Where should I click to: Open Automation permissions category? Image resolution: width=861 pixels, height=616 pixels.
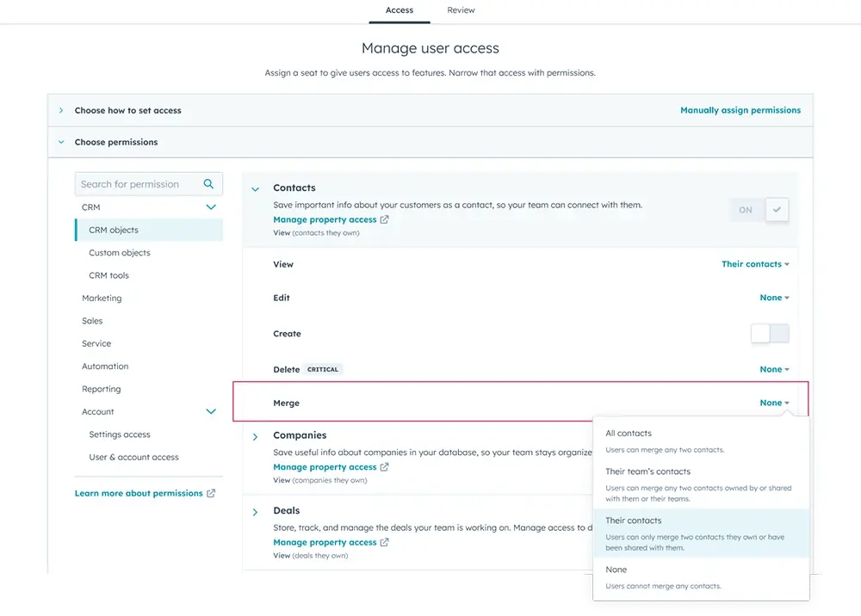pyautogui.click(x=105, y=366)
